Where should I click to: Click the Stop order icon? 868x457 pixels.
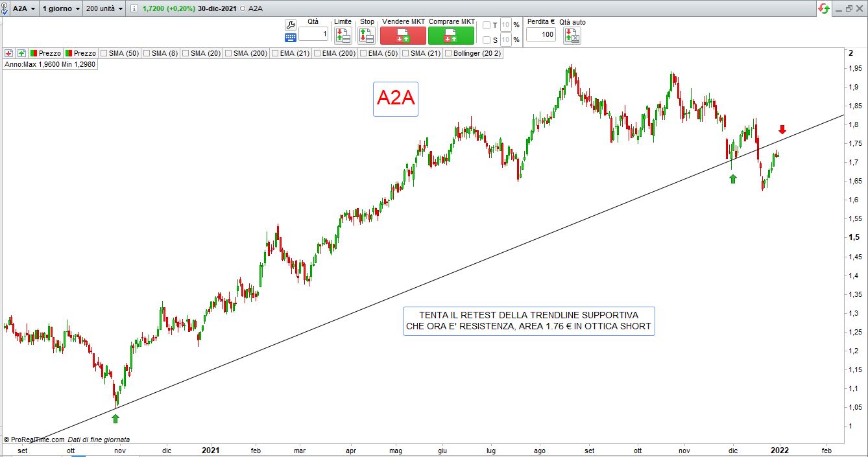(x=367, y=35)
